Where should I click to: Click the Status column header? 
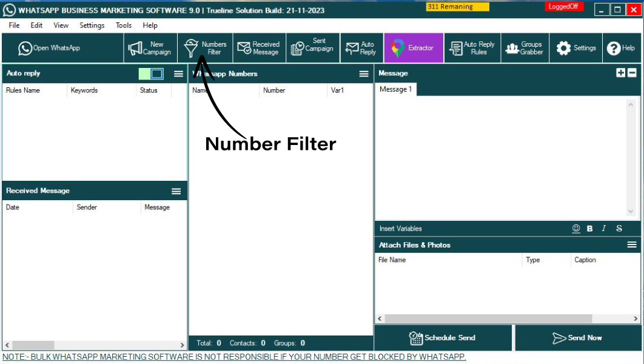[x=153, y=90]
